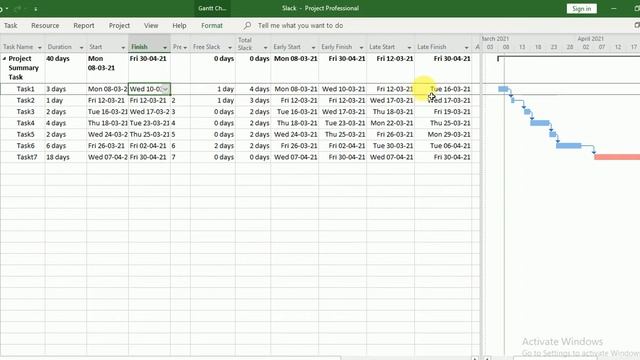Click the Task4 Gantt bar

(540, 123)
